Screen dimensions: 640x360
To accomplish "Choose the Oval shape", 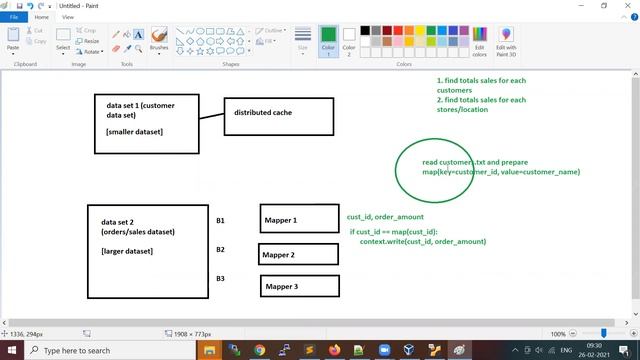I will coord(200,31).
